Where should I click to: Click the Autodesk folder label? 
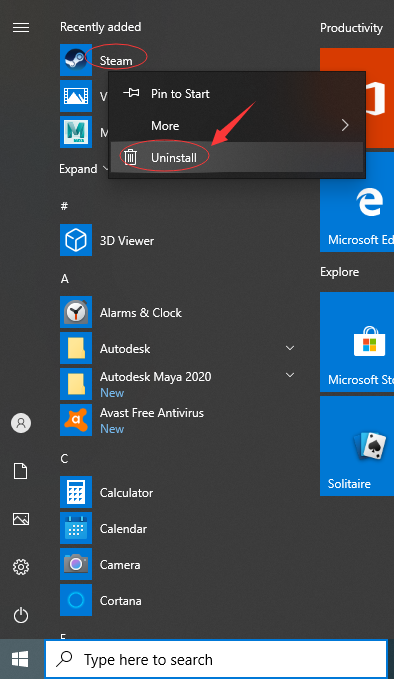tap(125, 349)
